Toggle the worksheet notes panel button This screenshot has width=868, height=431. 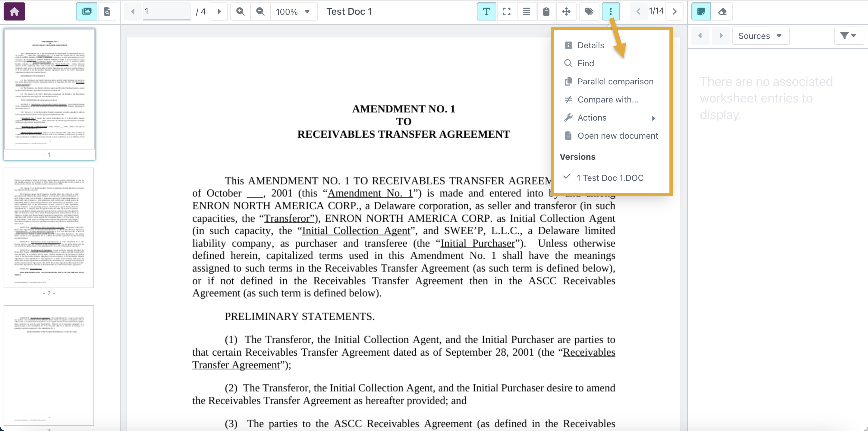coord(701,11)
